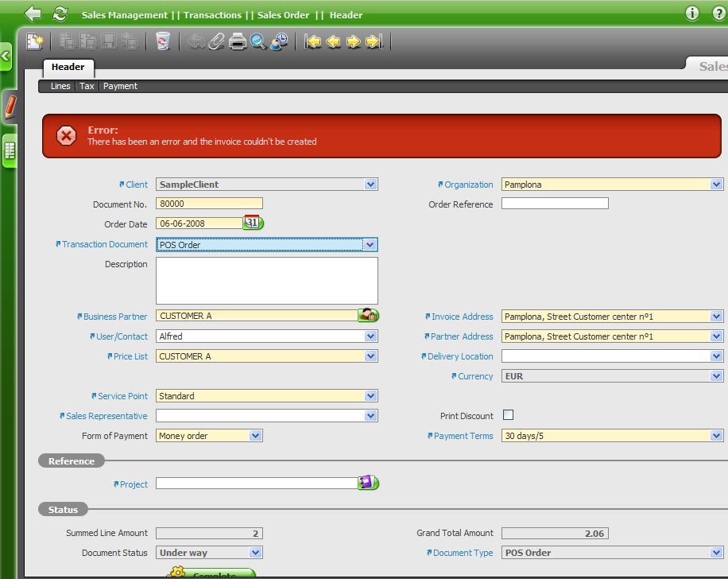Go to the first record arrow
This screenshot has height=579, width=728.
click(x=313, y=41)
